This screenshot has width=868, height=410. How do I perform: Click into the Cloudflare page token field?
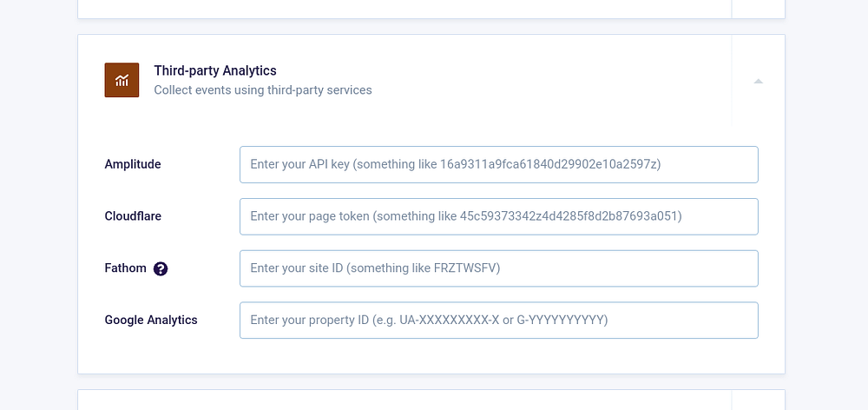tap(498, 216)
